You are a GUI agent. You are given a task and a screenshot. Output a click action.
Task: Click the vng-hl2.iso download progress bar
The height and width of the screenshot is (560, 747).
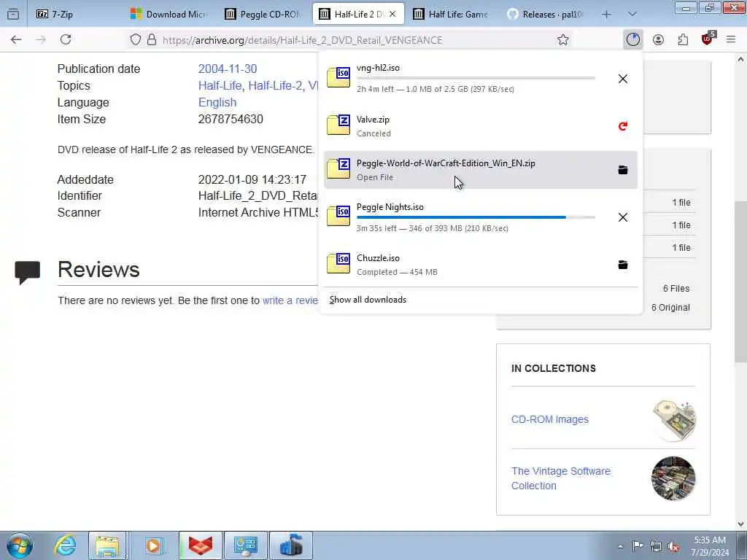[476, 77]
